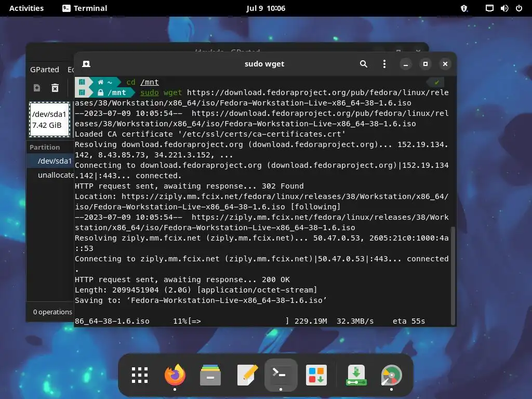532x399 pixels.
Task: Open the Activities overview
Action: pos(26,8)
